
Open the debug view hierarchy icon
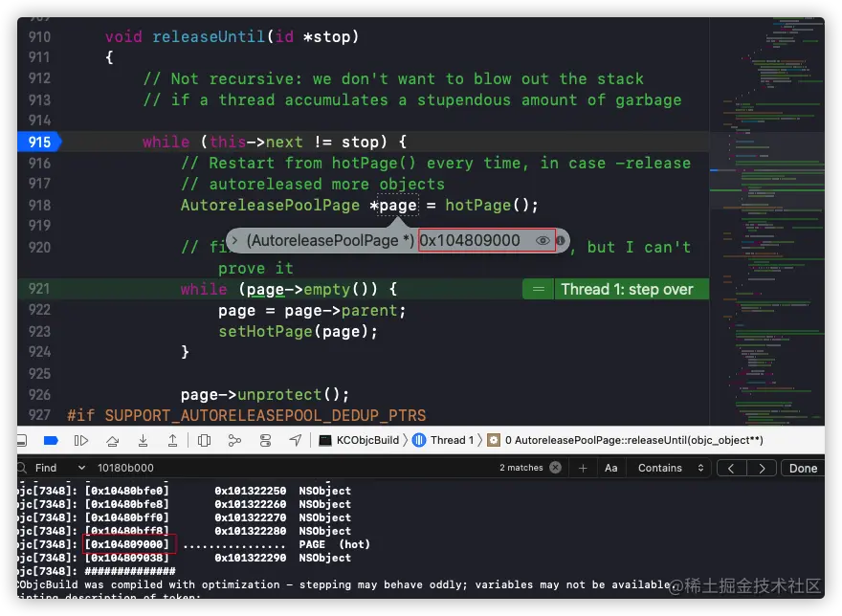click(x=204, y=441)
